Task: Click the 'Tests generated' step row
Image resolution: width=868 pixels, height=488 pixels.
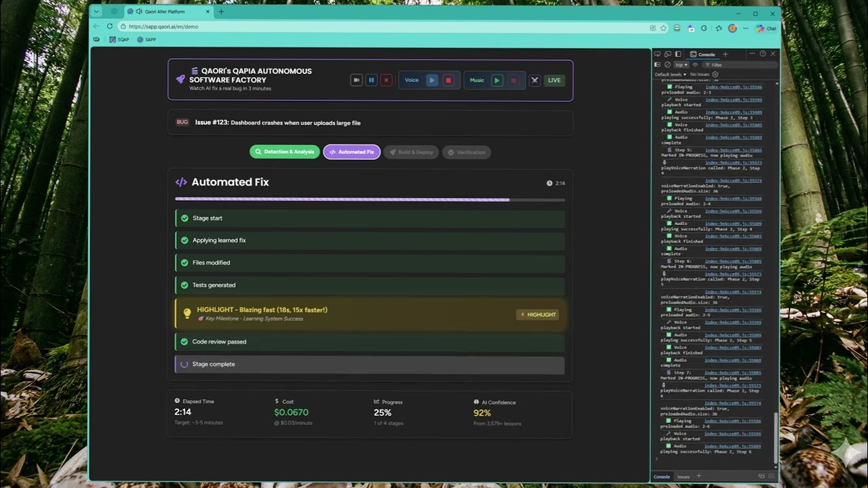Action: click(x=370, y=285)
